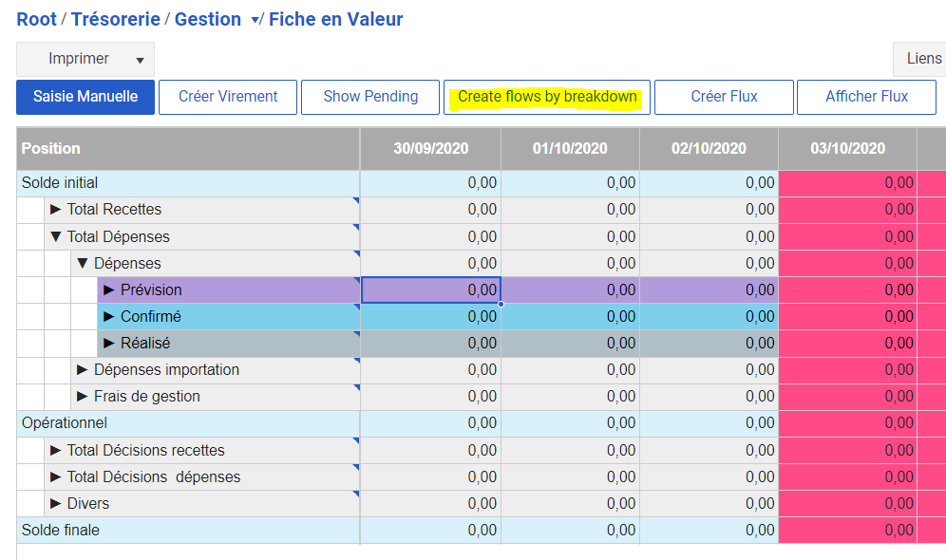Open the Liens menu
946x560 pixels.
pyautogui.click(x=921, y=59)
